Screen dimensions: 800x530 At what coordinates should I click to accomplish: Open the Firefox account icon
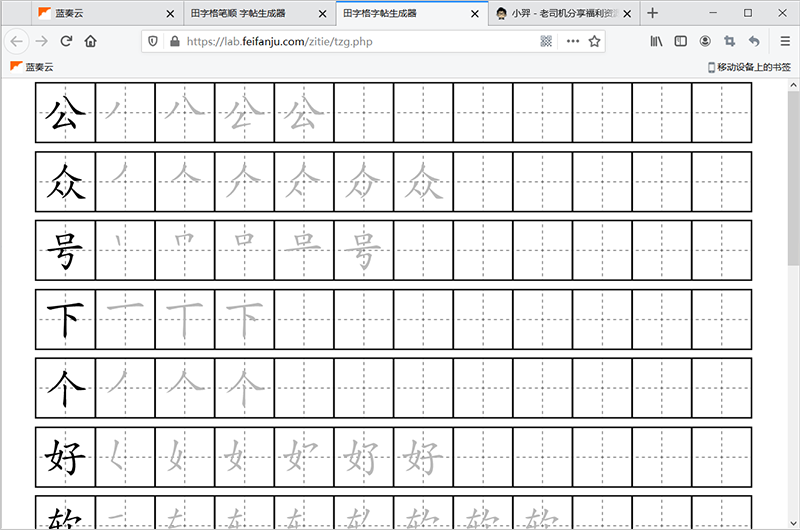pyautogui.click(x=706, y=41)
